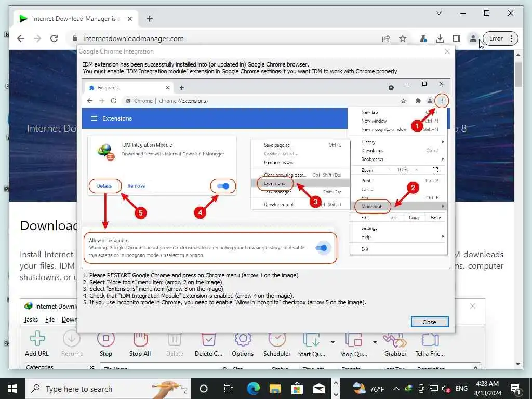Click the Close button in the integration dialog
Image resolution: width=532 pixels, height=399 pixels.
pyautogui.click(x=430, y=322)
